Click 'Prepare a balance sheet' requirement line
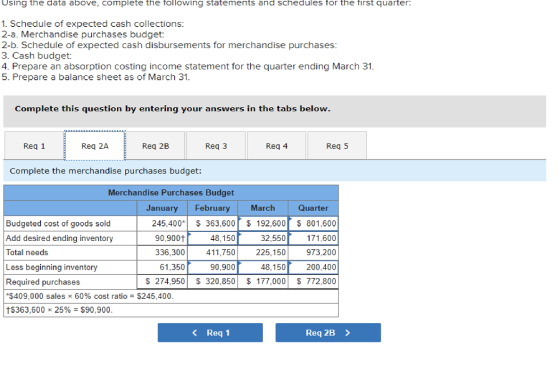 tap(96, 77)
